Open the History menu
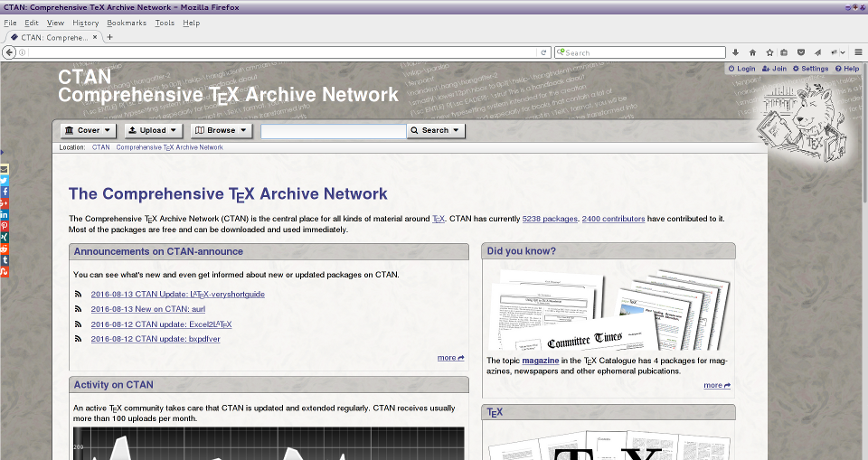This screenshot has height=460, width=868. tap(85, 23)
